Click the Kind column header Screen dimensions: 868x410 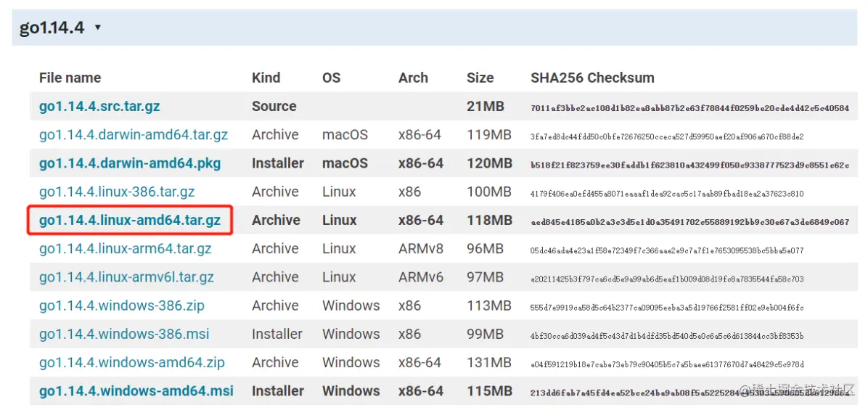point(266,78)
